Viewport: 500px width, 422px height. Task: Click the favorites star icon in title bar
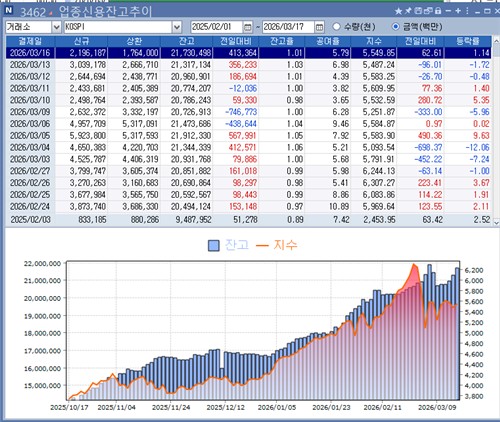(399, 11)
